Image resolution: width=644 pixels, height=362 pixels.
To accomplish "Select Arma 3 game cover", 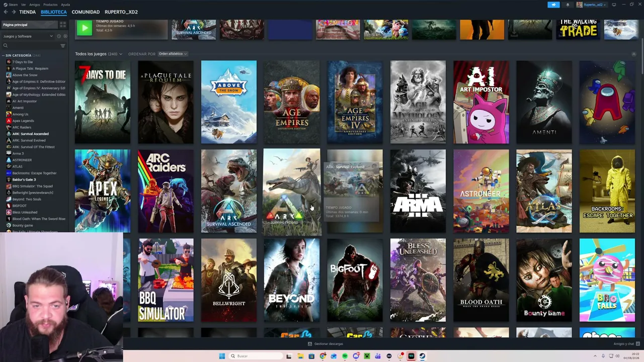I will click(418, 191).
